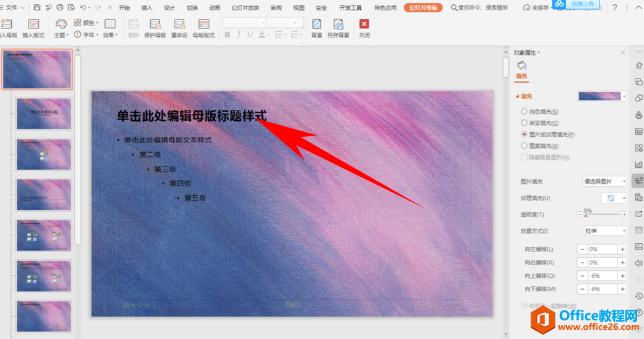This screenshot has height=339, width=644.
Task: Select Solid fill (纯色填充) radio button
Action: [524, 112]
